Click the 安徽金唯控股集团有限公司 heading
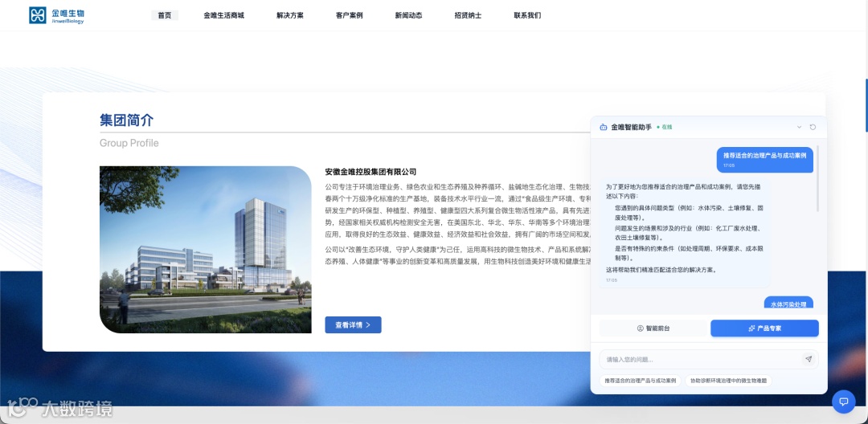 point(371,172)
